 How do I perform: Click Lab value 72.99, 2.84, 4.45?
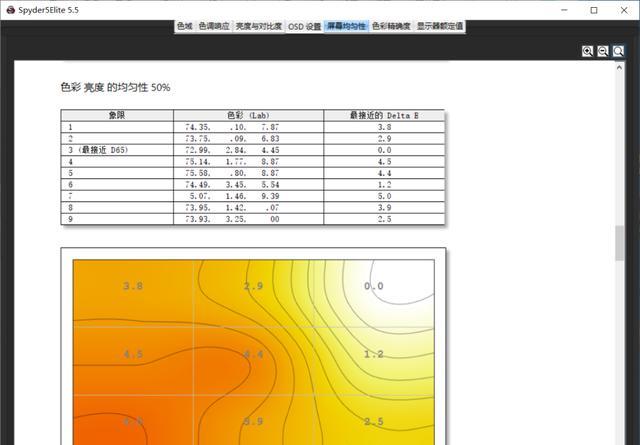(x=232, y=150)
